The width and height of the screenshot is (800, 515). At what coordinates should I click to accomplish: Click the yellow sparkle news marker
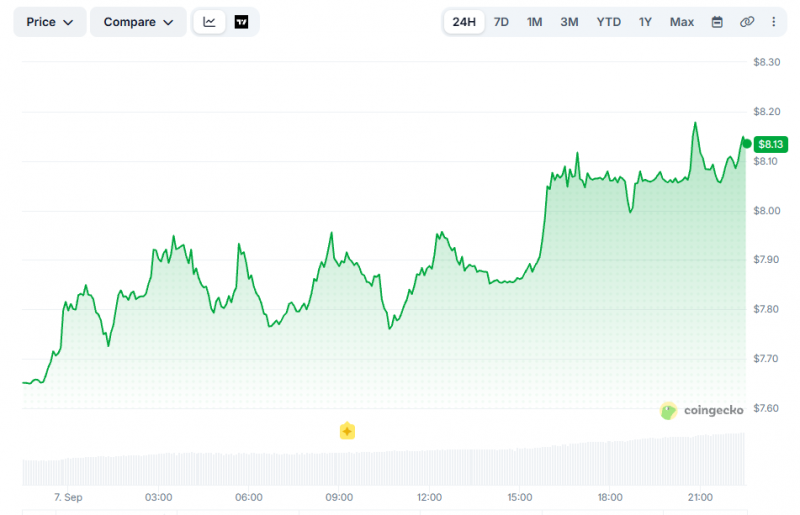click(347, 431)
